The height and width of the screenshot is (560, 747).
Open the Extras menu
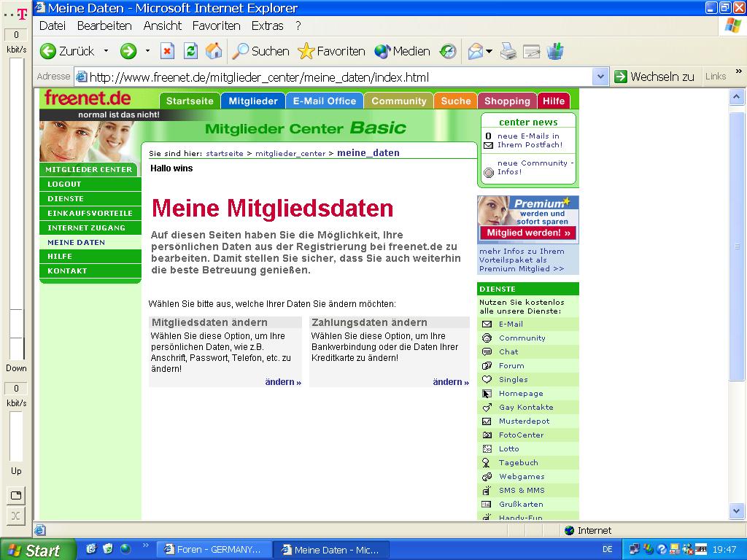267,26
